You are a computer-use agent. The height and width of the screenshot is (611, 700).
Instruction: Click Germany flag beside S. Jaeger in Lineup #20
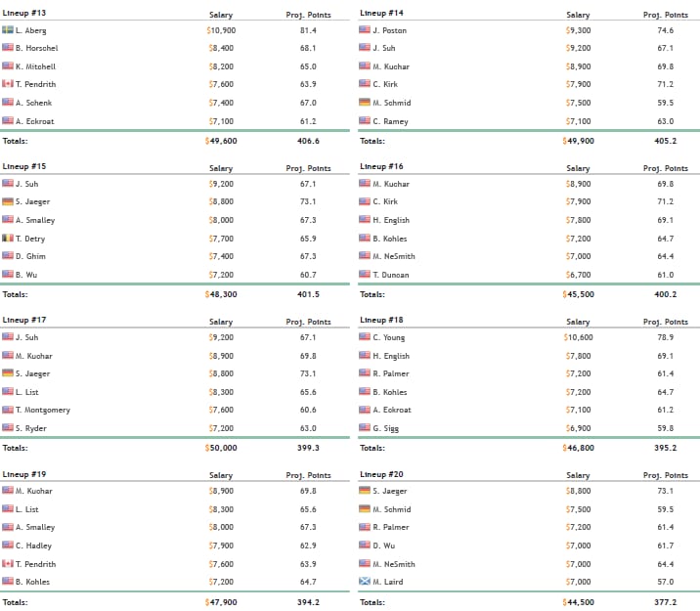(365, 491)
